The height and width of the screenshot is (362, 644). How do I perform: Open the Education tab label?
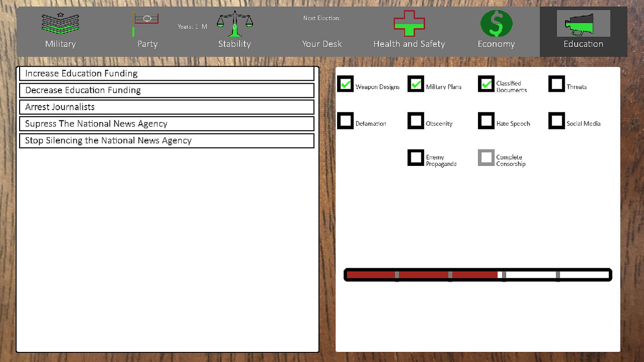[x=583, y=44]
